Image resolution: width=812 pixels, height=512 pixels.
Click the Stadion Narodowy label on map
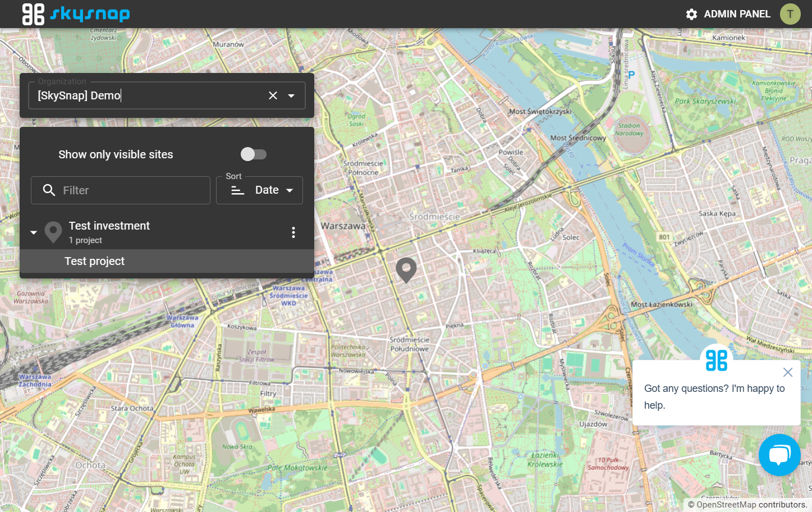pyautogui.click(x=629, y=130)
